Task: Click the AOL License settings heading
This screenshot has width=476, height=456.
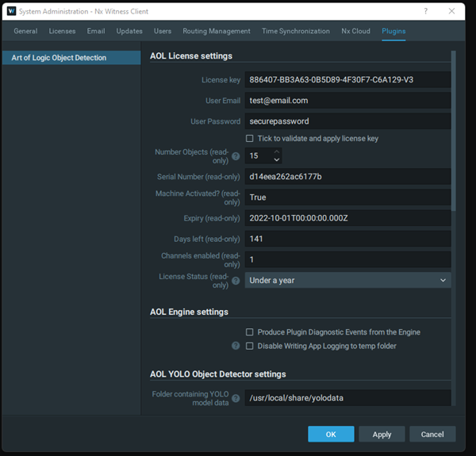Action: click(x=191, y=56)
